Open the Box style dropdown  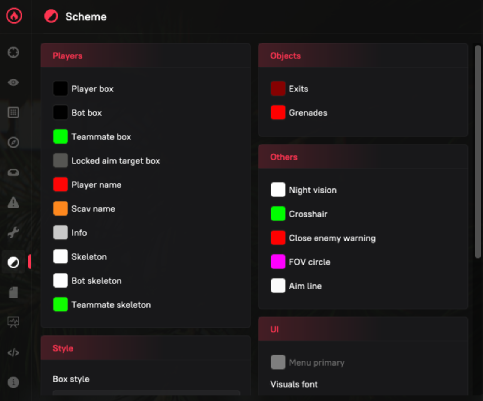pyautogui.click(x=146, y=393)
